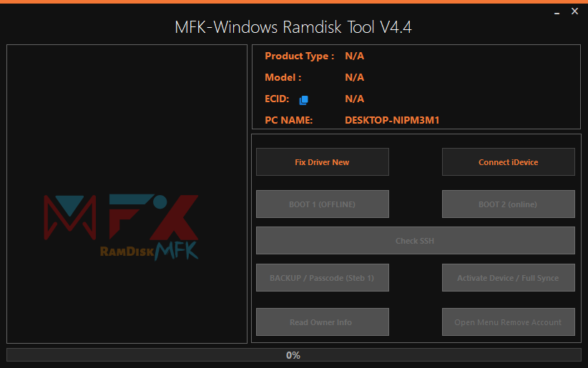
Task: Run Check SSH
Action: click(416, 241)
